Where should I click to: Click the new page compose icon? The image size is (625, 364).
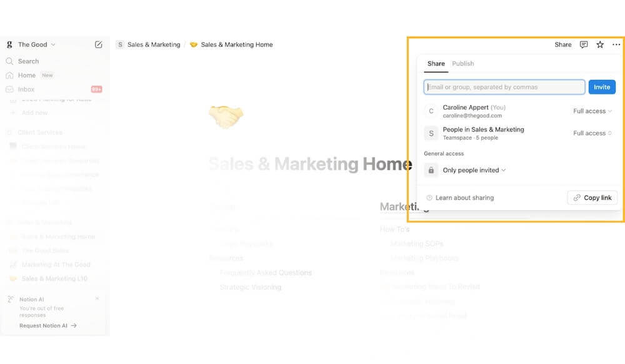99,44
